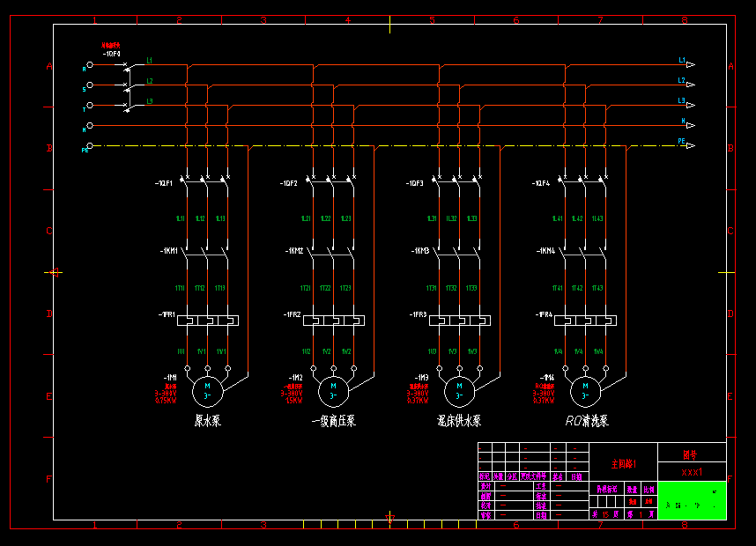Select the 1M1 motor symbol
Screen dimensions: 756x546
(x=208, y=387)
